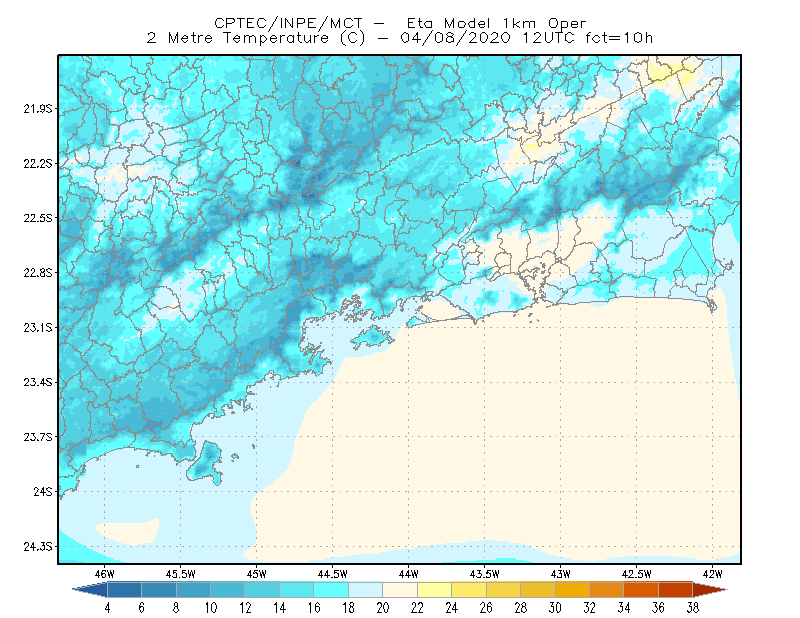The height and width of the screenshot is (618, 800).
Task: Select the 32-34 orange colorbar segment
Action: pyautogui.click(x=607, y=590)
